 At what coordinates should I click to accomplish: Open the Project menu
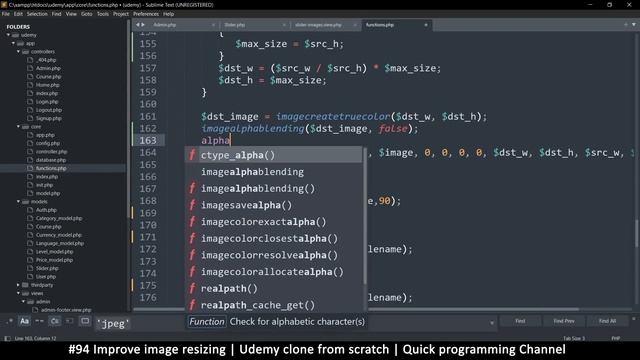point(121,14)
